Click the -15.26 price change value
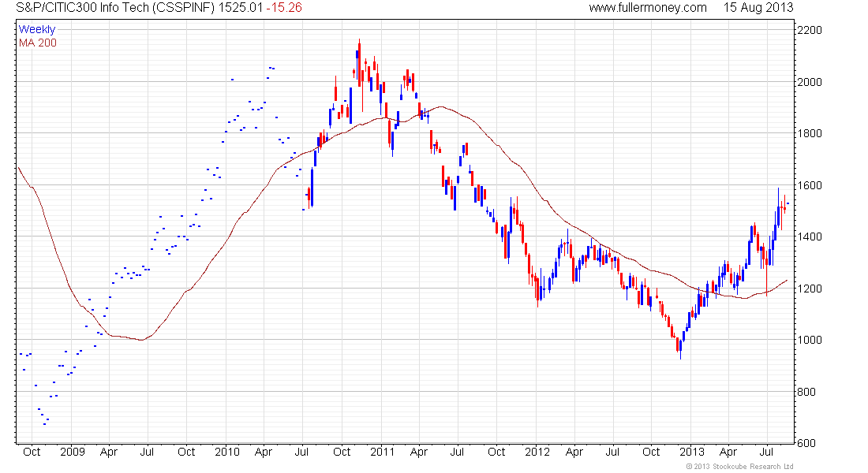The height and width of the screenshot is (473, 868). click(x=284, y=8)
